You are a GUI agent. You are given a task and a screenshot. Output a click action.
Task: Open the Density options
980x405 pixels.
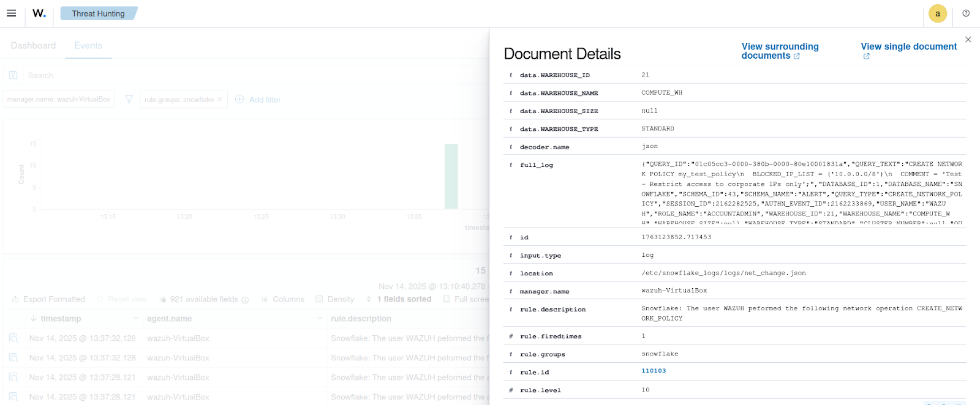tap(335, 299)
